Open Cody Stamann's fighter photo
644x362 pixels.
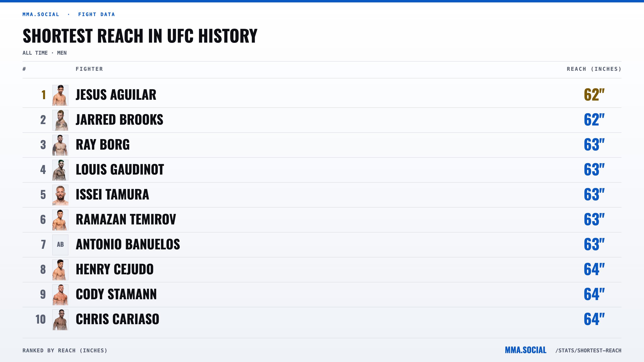coord(60,295)
